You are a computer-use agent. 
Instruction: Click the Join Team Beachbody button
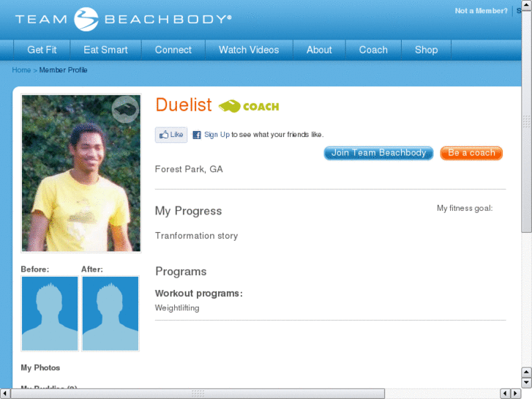[378, 153]
